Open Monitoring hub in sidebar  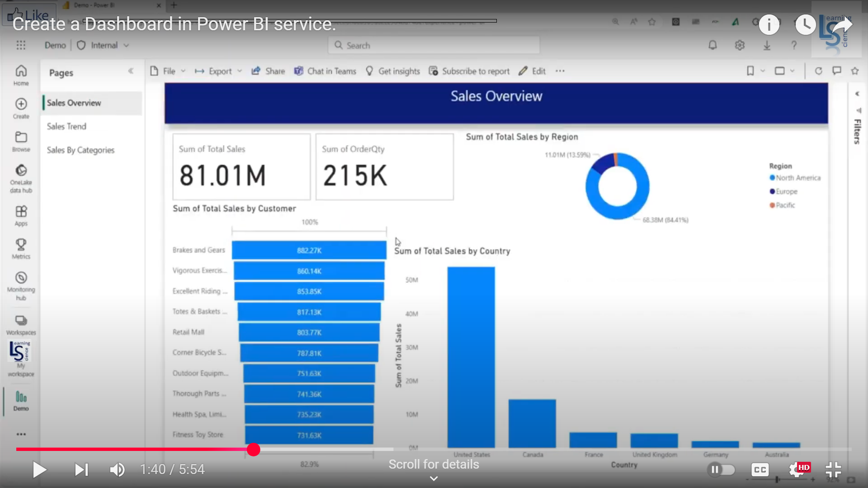click(x=21, y=286)
